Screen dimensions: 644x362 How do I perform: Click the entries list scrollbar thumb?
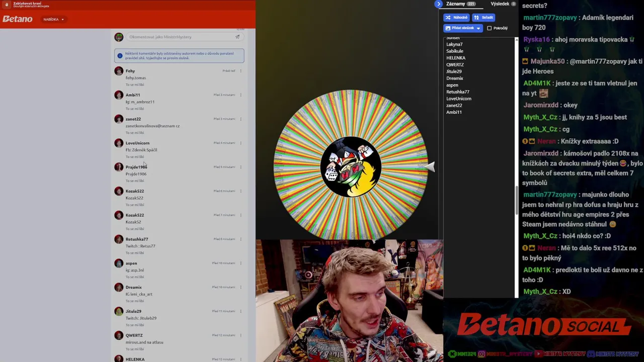tap(516, 201)
